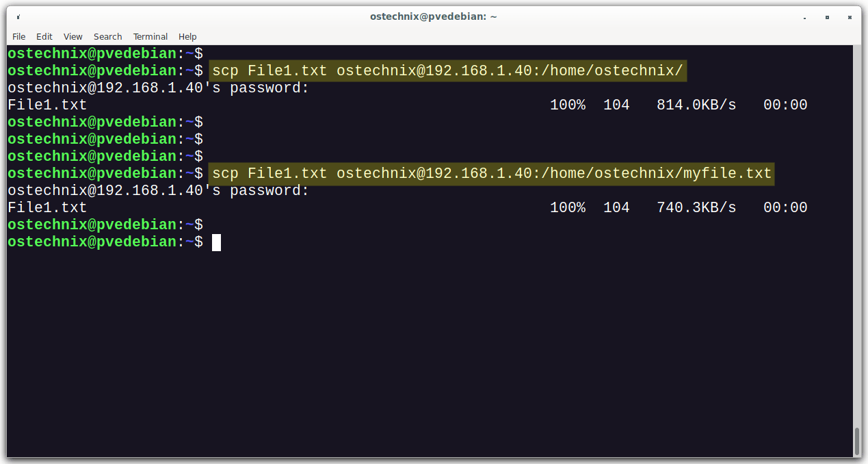Click the first File1.txt transfer line
Image resolution: width=868 pixels, height=464 pixels.
[46, 104]
